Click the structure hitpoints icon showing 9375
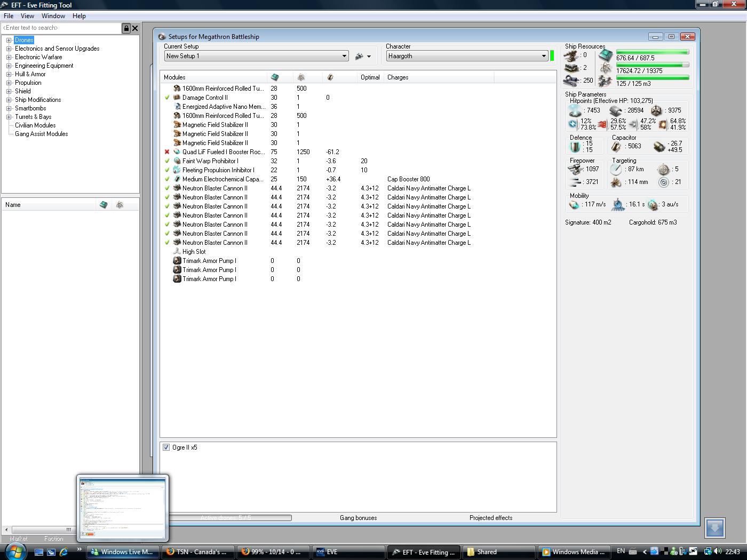Image resolution: width=747 pixels, height=560 pixels. [656, 110]
